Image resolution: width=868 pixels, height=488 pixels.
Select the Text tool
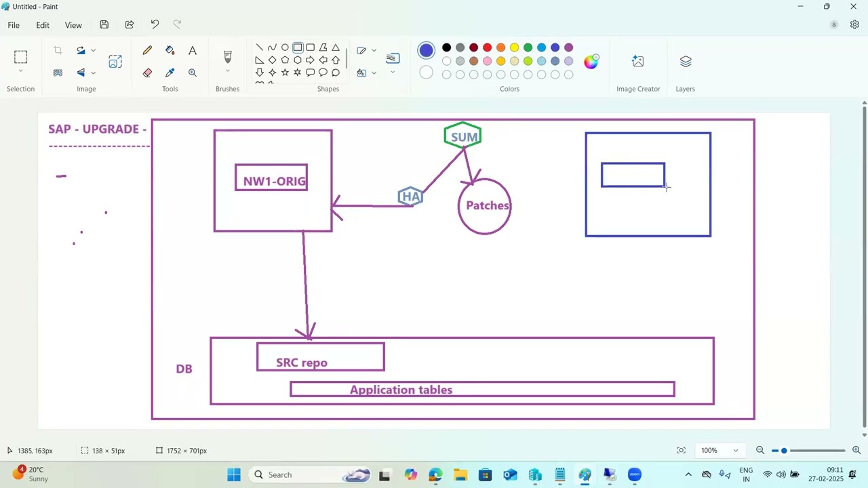[193, 50]
